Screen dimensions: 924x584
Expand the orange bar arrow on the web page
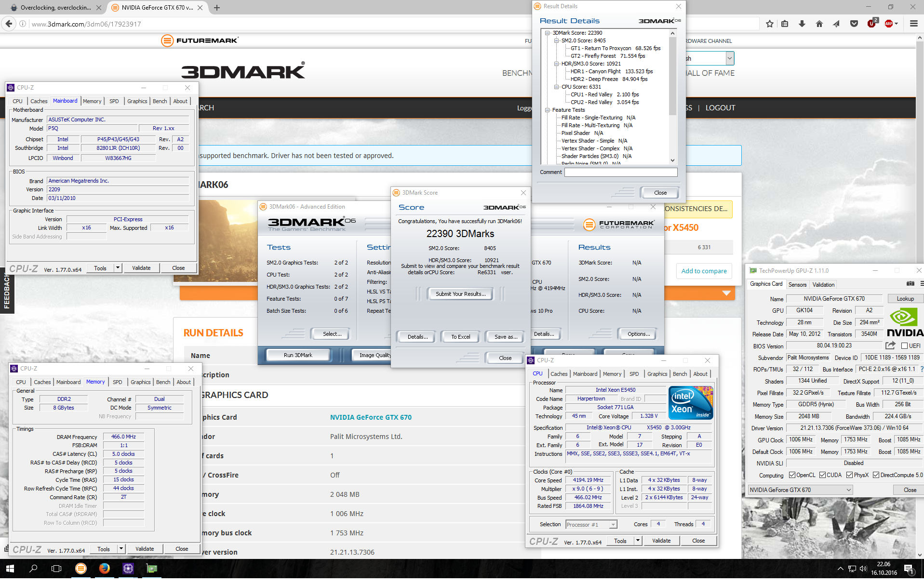pos(726,293)
